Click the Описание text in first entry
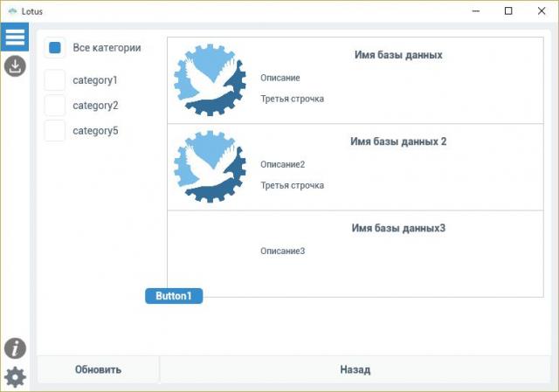559x392 pixels. coord(279,78)
